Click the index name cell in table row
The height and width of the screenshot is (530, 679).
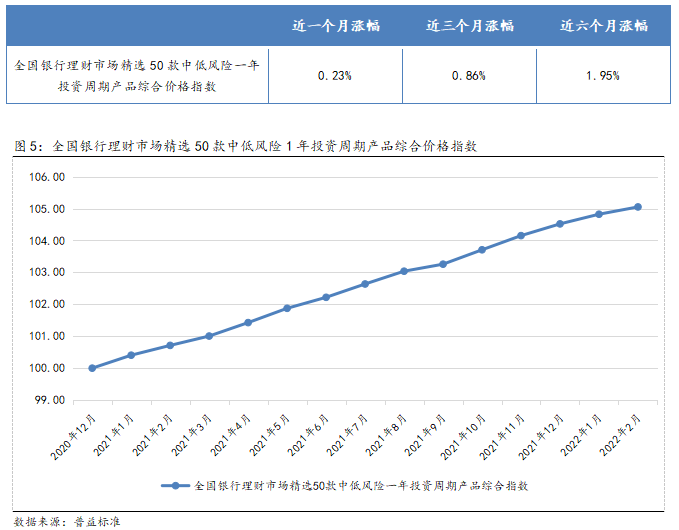pos(138,75)
